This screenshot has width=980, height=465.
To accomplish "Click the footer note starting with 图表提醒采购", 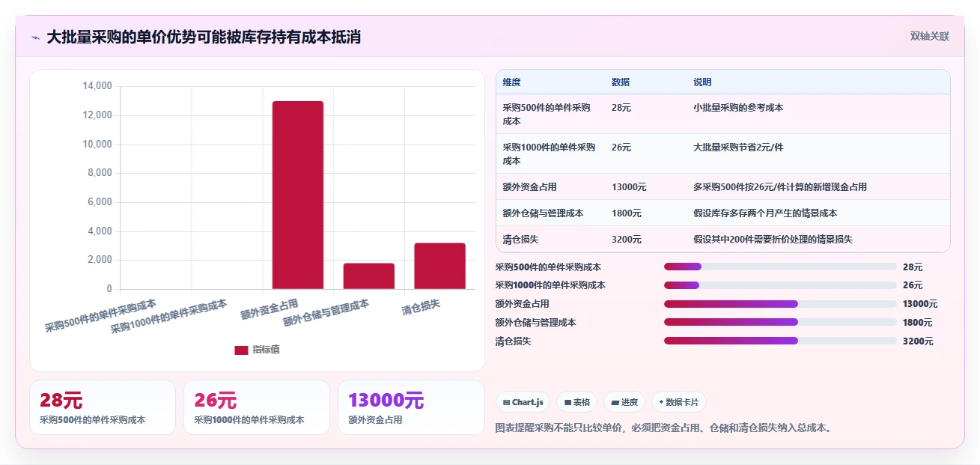I will tap(664, 428).
